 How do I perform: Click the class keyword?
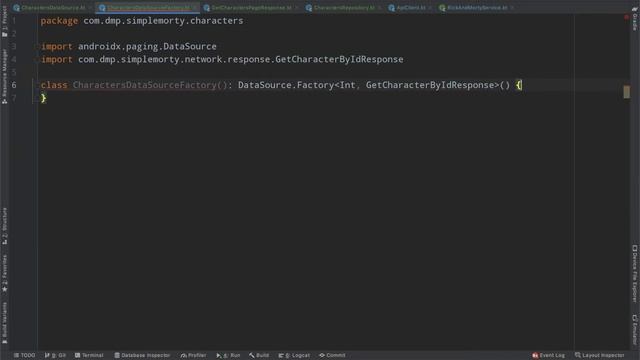54,85
